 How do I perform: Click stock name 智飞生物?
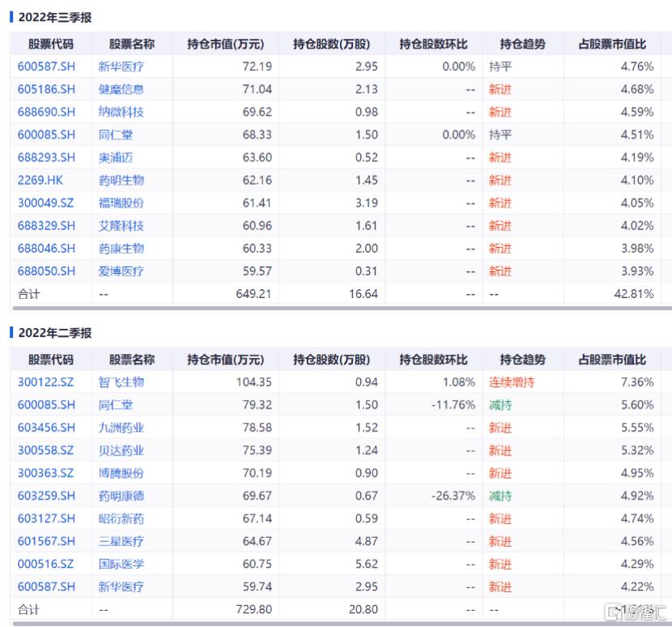tap(121, 382)
